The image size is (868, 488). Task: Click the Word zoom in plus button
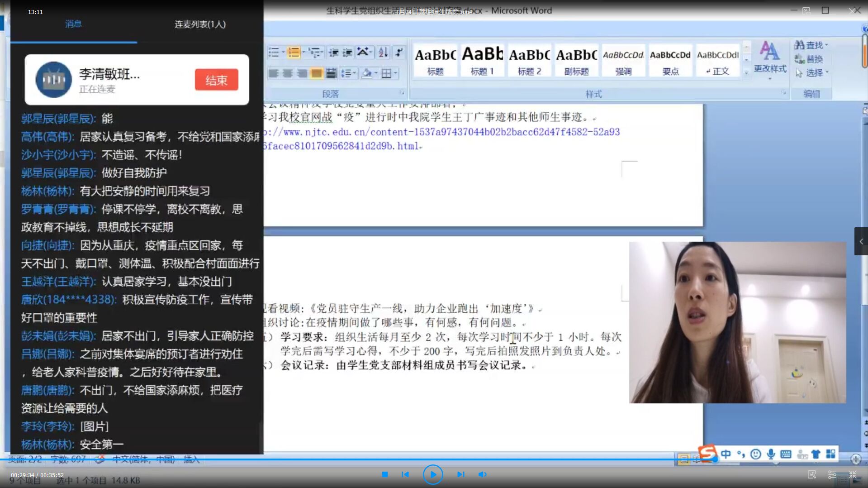click(x=855, y=459)
